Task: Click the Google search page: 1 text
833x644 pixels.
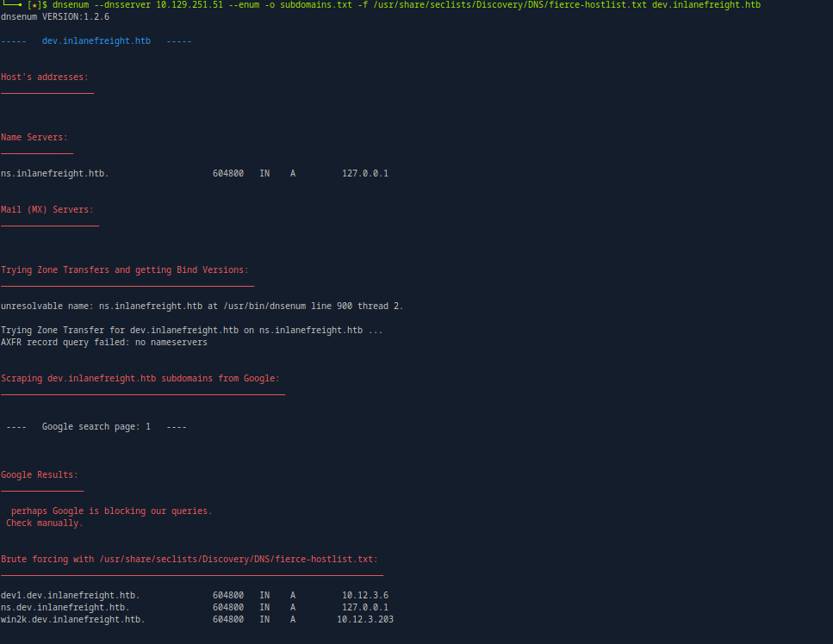Action: pos(96,427)
